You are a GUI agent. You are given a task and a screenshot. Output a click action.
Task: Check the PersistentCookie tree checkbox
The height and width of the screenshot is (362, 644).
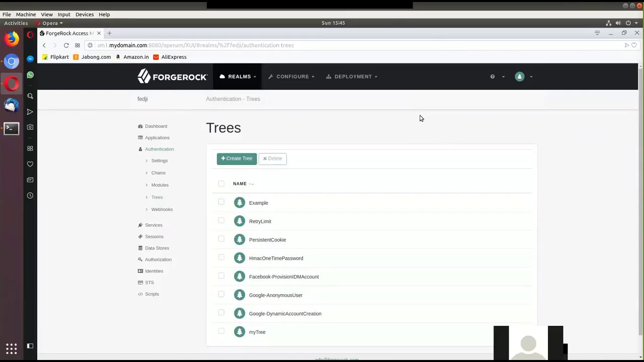pyautogui.click(x=221, y=239)
